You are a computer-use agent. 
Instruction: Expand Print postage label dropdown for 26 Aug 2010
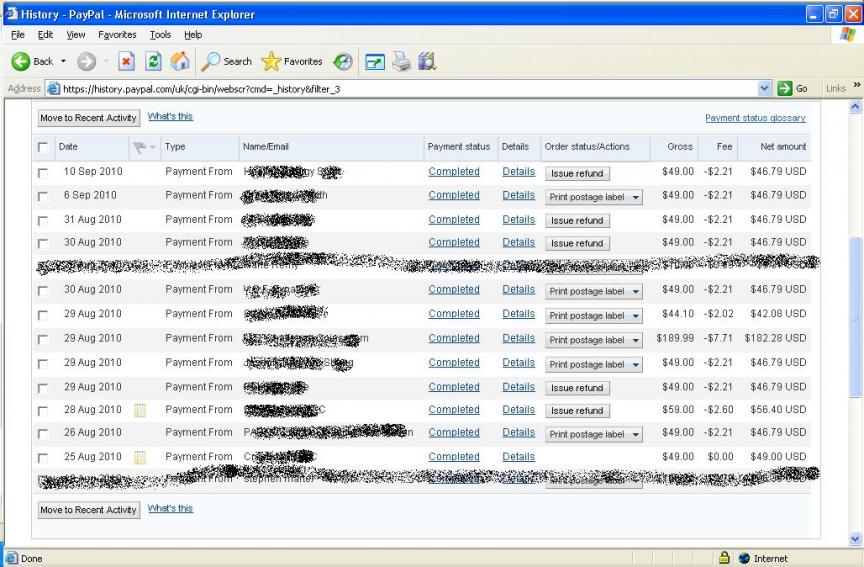635,434
